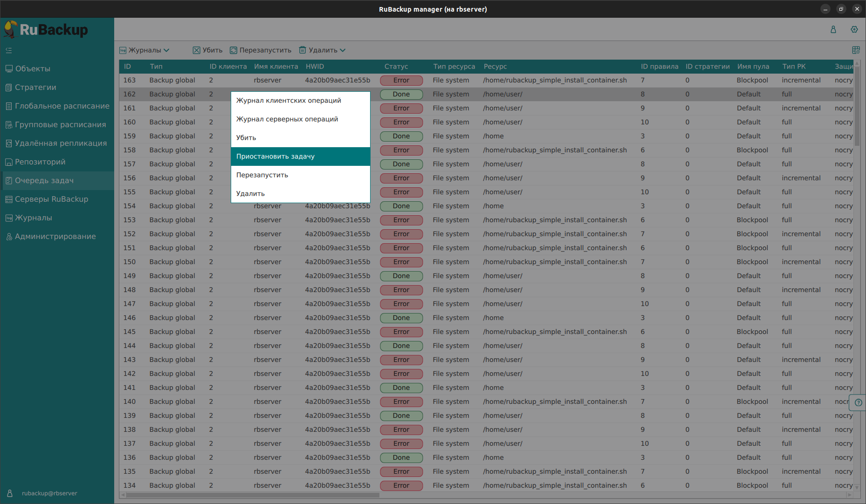The height and width of the screenshot is (504, 866).
Task: Open the Объекты sidebar section
Action: [33, 69]
